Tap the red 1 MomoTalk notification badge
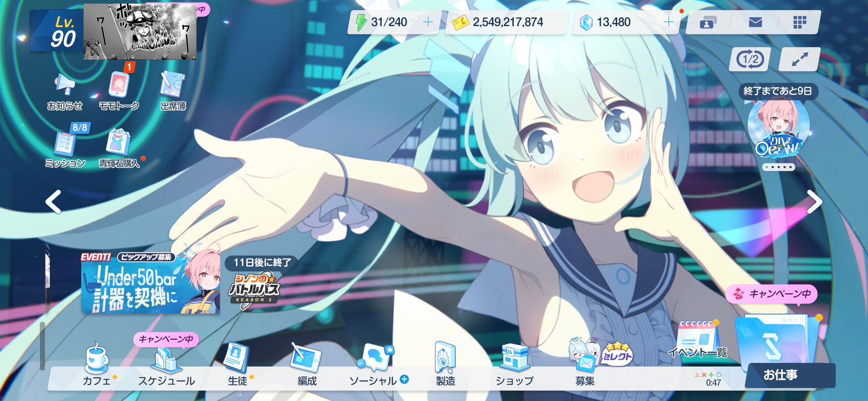The height and width of the screenshot is (401, 868). [129, 67]
